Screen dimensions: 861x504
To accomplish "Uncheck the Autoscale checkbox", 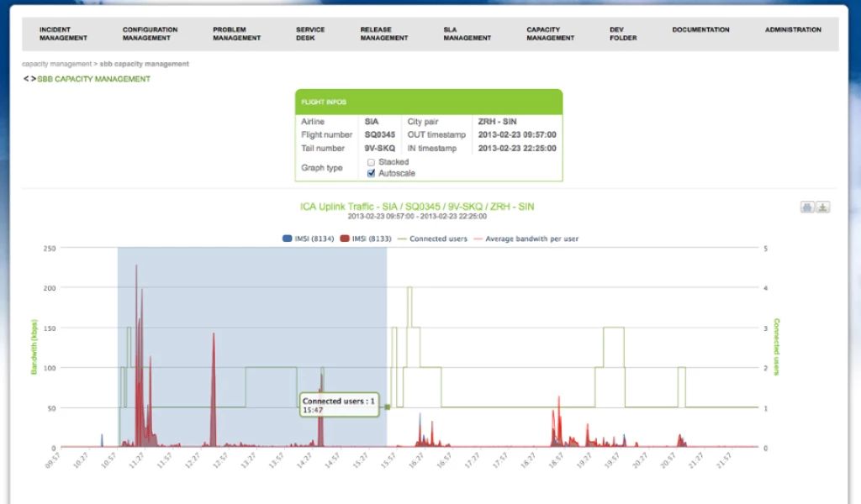I will click(371, 173).
